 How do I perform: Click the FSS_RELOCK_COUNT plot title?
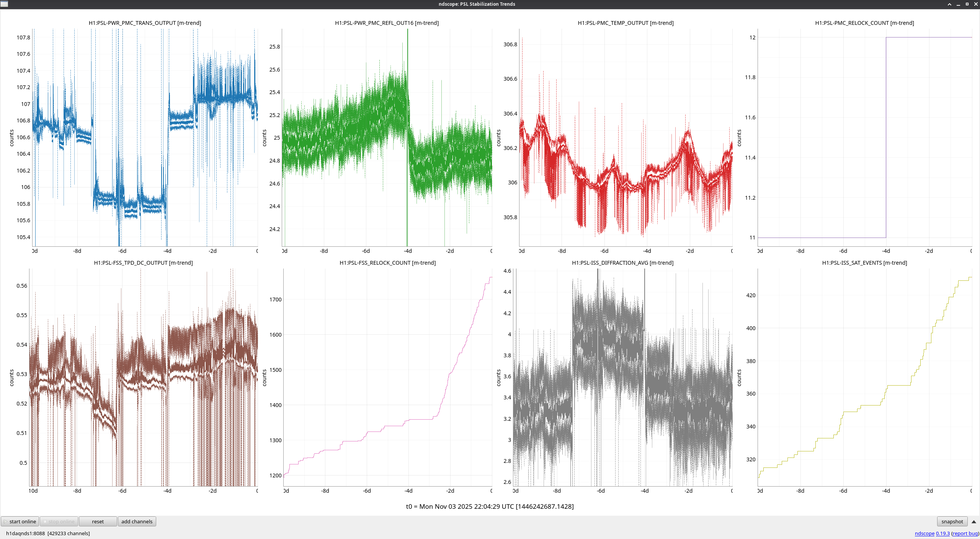pos(387,263)
